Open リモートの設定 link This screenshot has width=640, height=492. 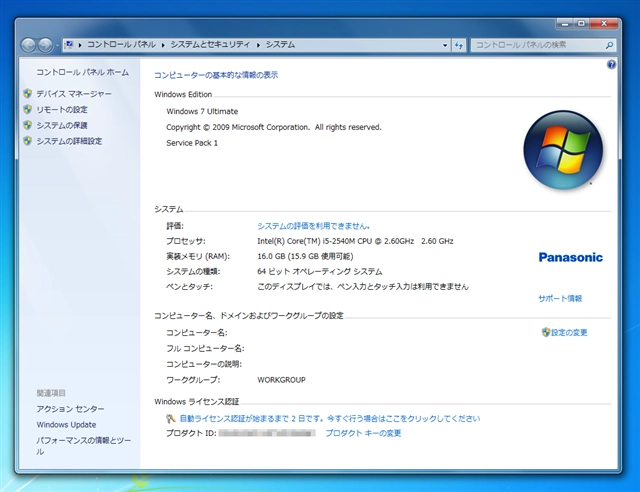click(x=62, y=109)
